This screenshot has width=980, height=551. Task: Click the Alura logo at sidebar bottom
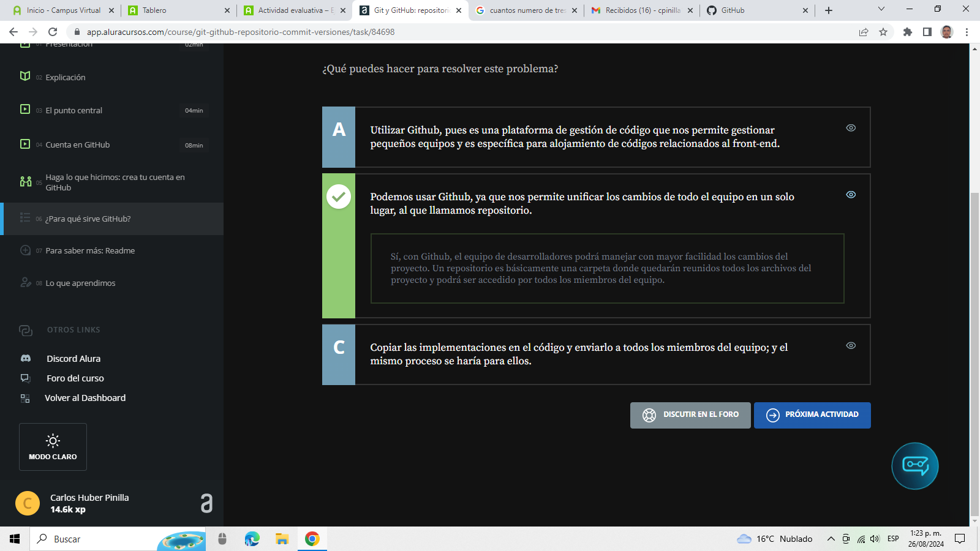click(x=206, y=503)
